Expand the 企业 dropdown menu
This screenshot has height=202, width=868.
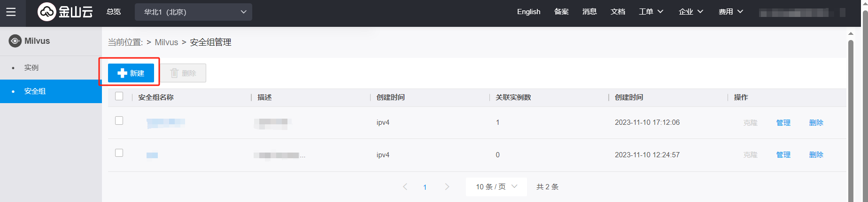691,12
